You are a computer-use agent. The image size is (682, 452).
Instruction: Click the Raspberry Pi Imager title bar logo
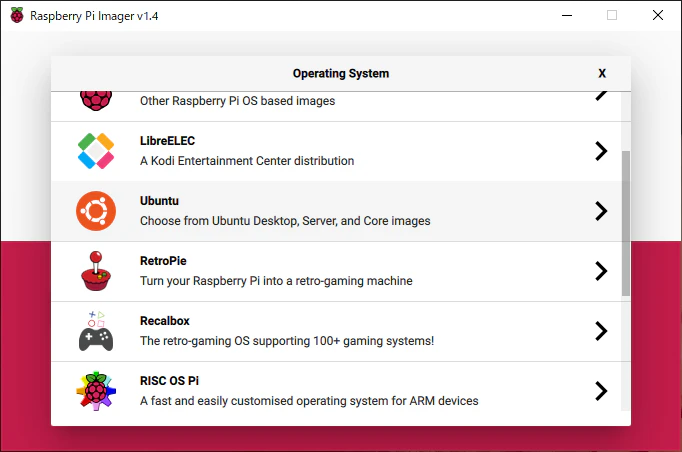click(17, 15)
